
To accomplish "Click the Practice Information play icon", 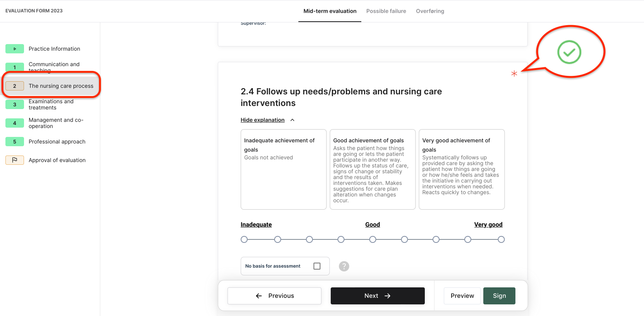I will (15, 49).
